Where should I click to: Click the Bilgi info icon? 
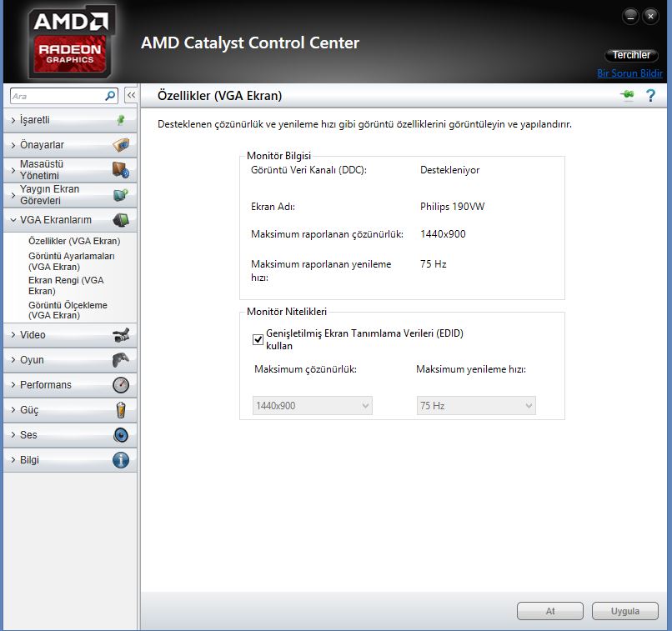tap(121, 460)
